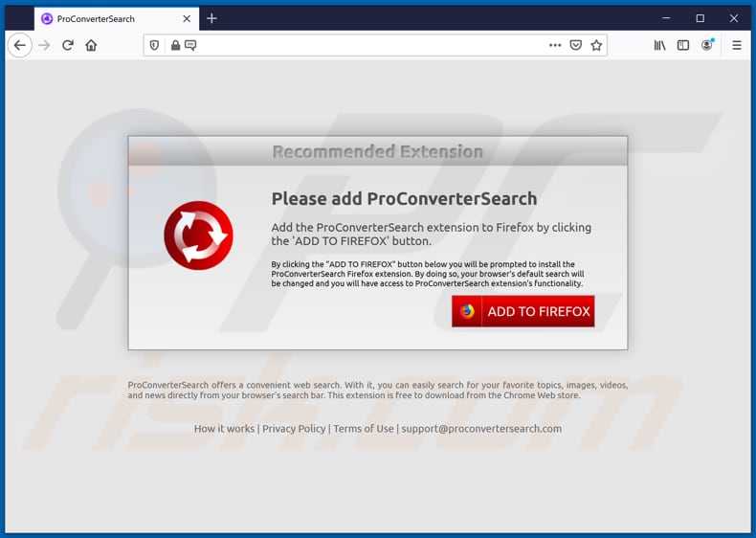Open the Firefox account menu
This screenshot has height=538, width=756.
(707, 45)
